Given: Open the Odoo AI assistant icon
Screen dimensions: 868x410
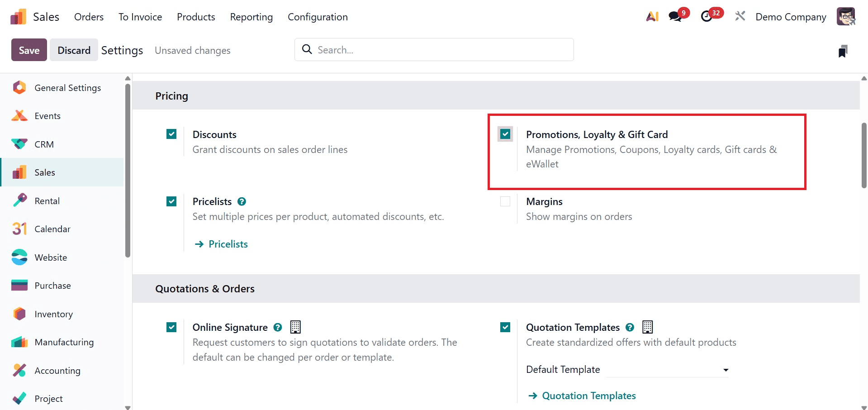Looking at the screenshot, I should click(x=652, y=16).
